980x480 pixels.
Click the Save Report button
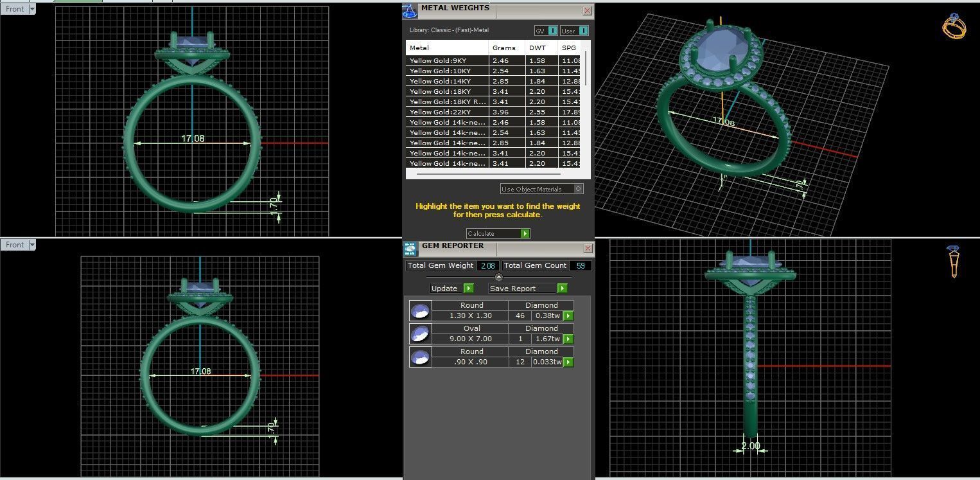[x=528, y=289]
